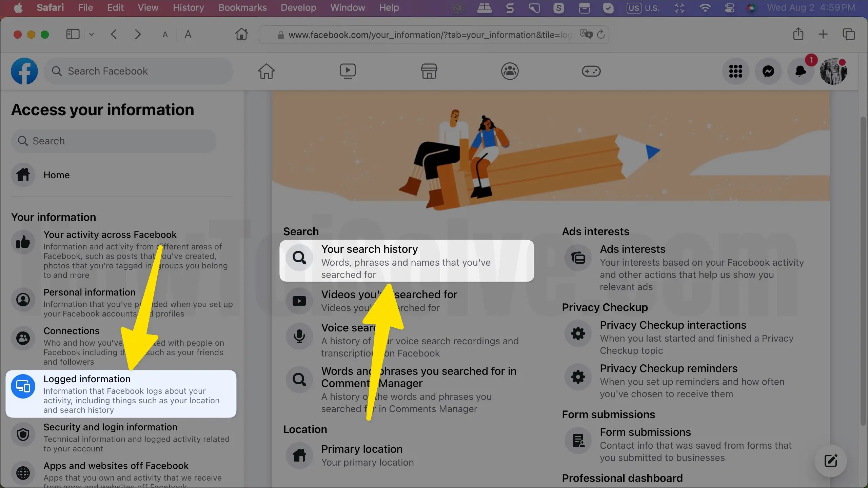This screenshot has width=868, height=488.
Task: Click the page's vertical scrollbar
Action: click(863, 271)
